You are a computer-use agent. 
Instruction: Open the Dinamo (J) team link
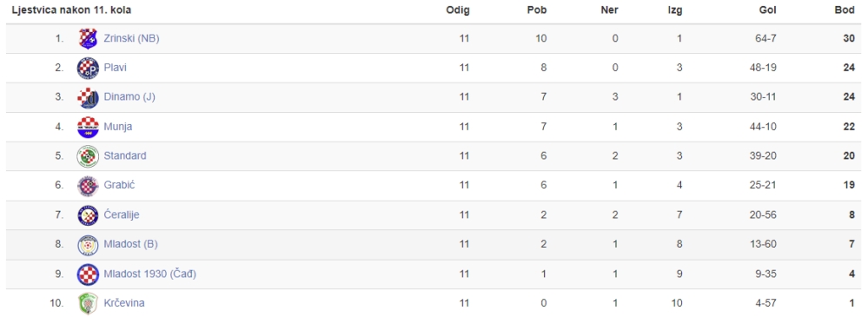pyautogui.click(x=129, y=96)
